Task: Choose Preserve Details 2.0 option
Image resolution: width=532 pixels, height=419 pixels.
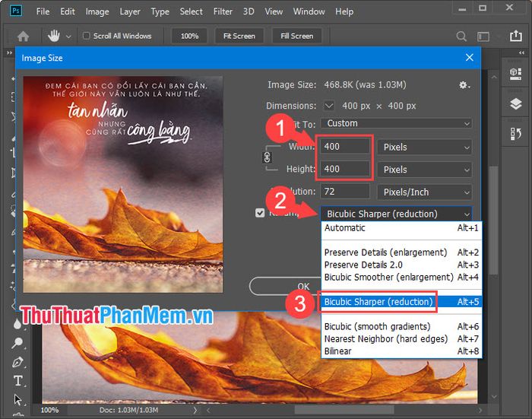Action: pyautogui.click(x=401, y=265)
